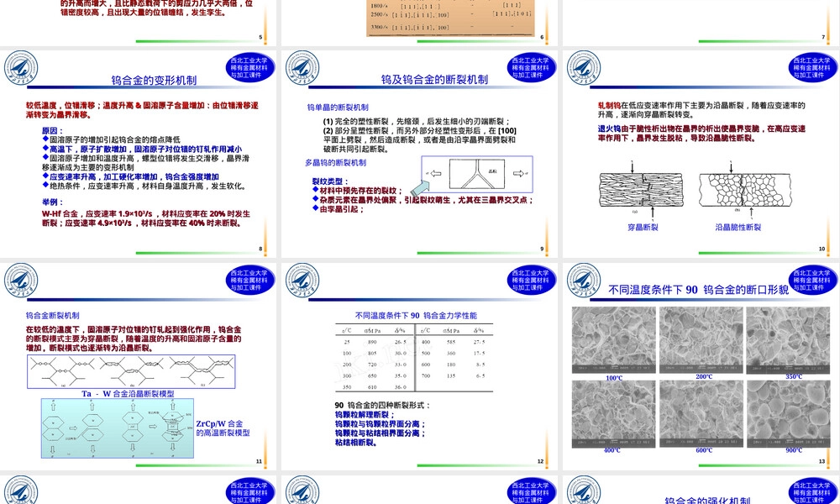Select the 400℃ fracture SEM image
The width and height of the screenshot is (840, 504).
pyautogui.click(x=613, y=413)
